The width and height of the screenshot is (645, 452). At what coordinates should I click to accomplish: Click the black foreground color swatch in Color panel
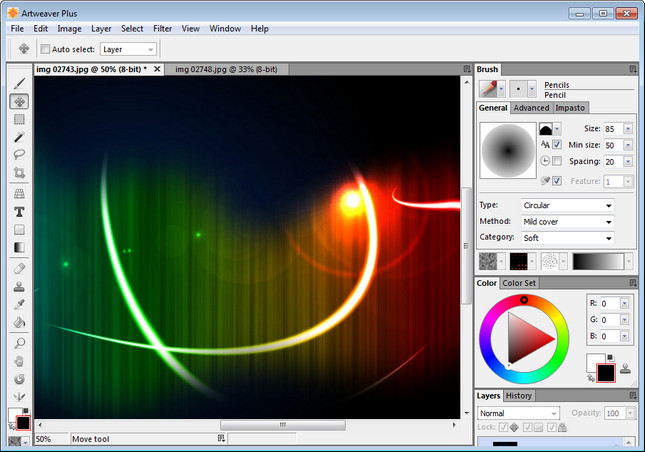pos(605,373)
